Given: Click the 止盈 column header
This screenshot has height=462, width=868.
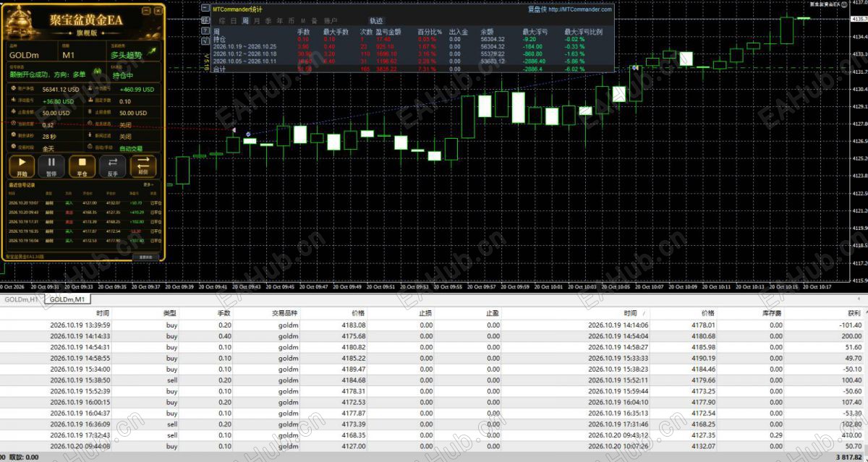Looking at the screenshot, I should pos(493,313).
